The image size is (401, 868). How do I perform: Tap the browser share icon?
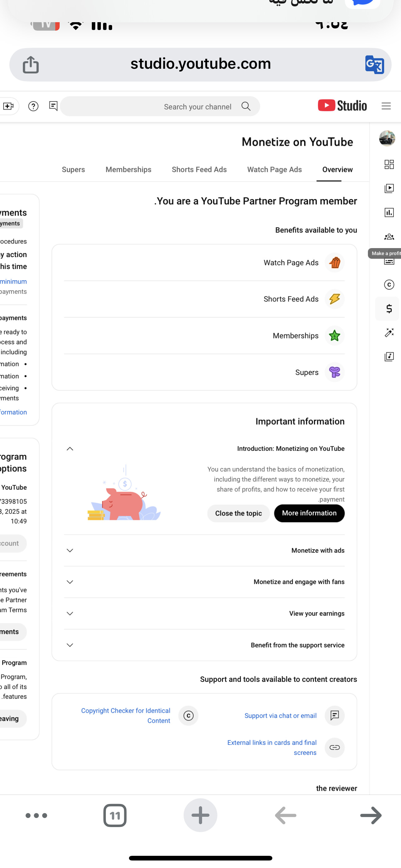click(x=31, y=64)
